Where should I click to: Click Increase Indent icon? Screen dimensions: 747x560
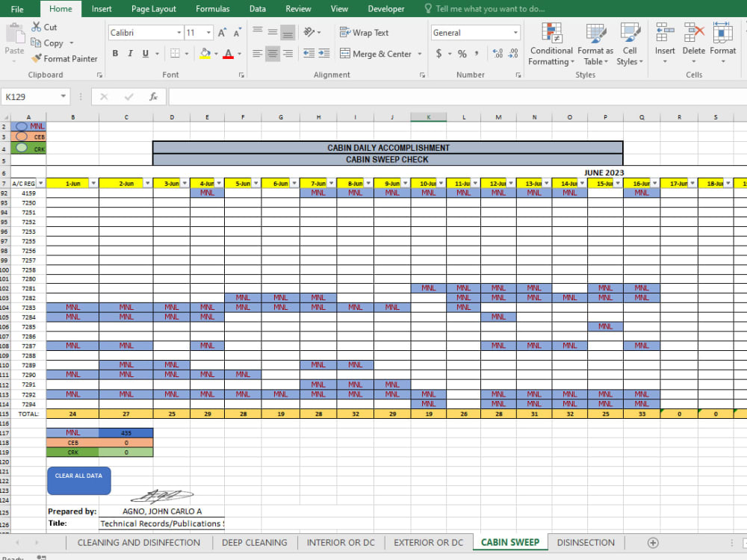(x=324, y=53)
